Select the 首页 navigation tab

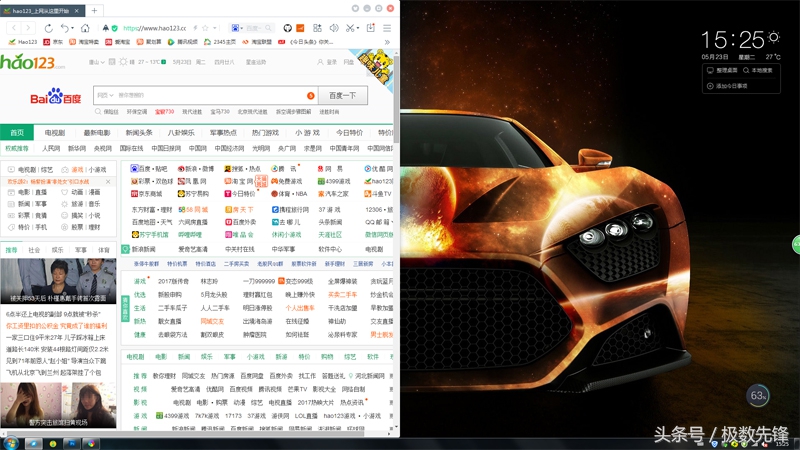[x=17, y=133]
